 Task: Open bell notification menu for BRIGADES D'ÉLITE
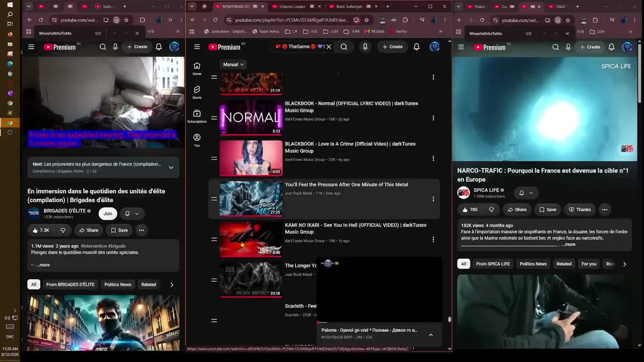(x=132, y=214)
